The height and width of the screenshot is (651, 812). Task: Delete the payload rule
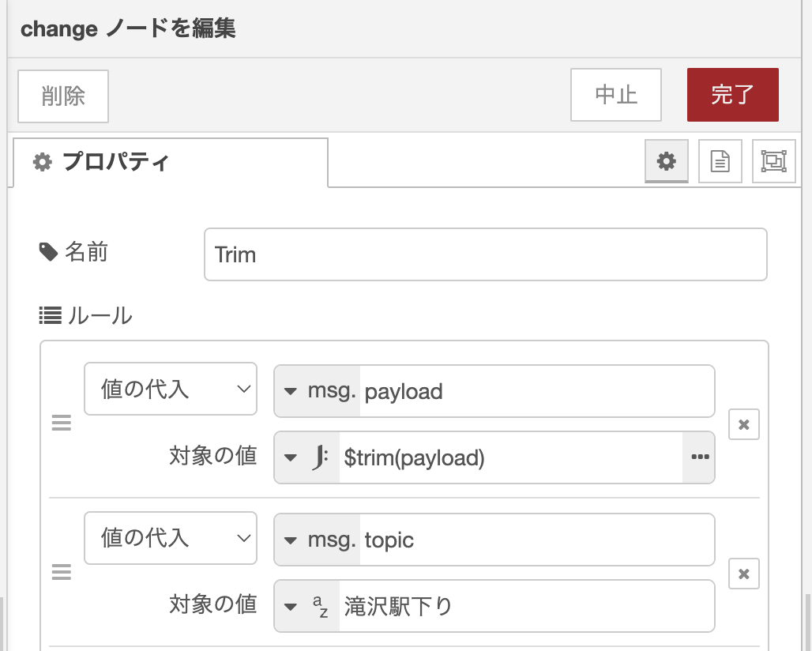pyautogui.click(x=743, y=424)
